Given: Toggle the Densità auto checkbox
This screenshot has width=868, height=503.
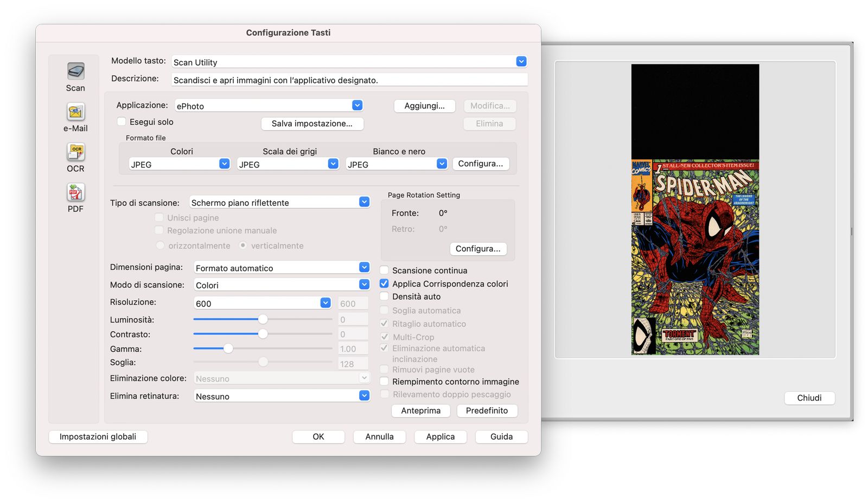Looking at the screenshot, I should pyautogui.click(x=384, y=296).
